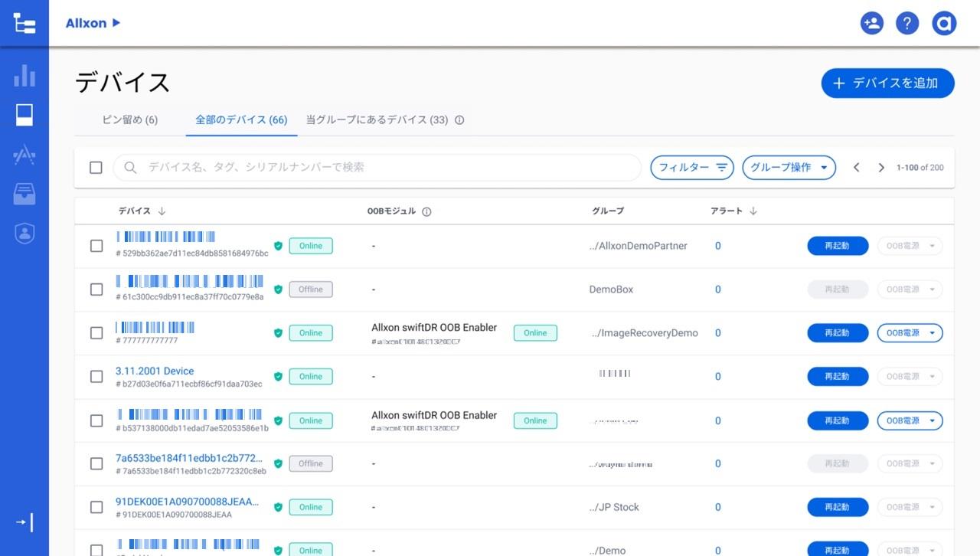Open OOB電源 dropdown in b537138000db11 row
This screenshot has width=980, height=556.
(910, 420)
